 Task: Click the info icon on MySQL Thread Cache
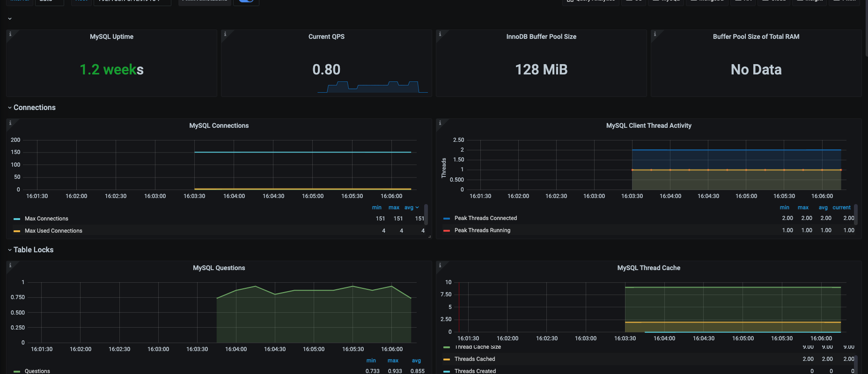(x=440, y=265)
